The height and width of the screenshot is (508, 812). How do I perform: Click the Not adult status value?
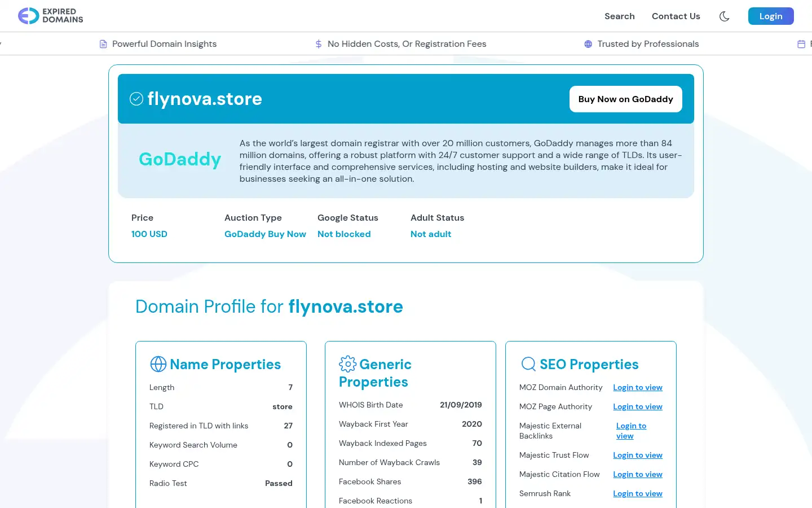[431, 234]
